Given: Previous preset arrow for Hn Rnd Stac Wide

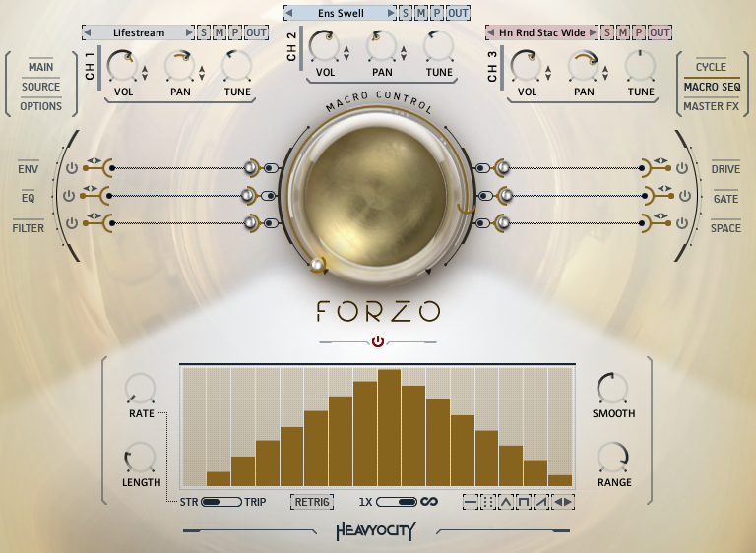Looking at the screenshot, I should pos(491,32).
